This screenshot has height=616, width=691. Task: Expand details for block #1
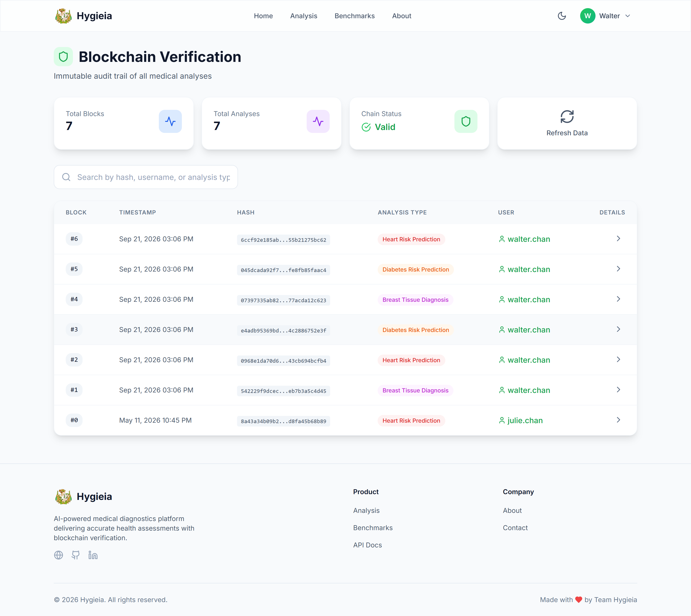(x=618, y=390)
